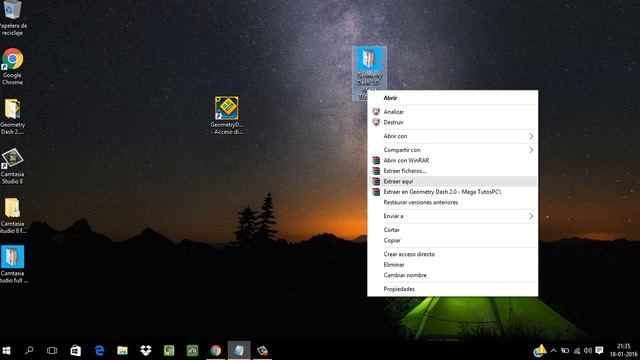This screenshot has width=640, height=360.
Task: Switch to Chrome in the taskbar
Action: click(x=216, y=351)
